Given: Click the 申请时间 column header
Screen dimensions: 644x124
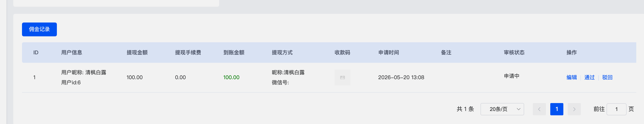Looking at the screenshot, I should pyautogui.click(x=389, y=53).
